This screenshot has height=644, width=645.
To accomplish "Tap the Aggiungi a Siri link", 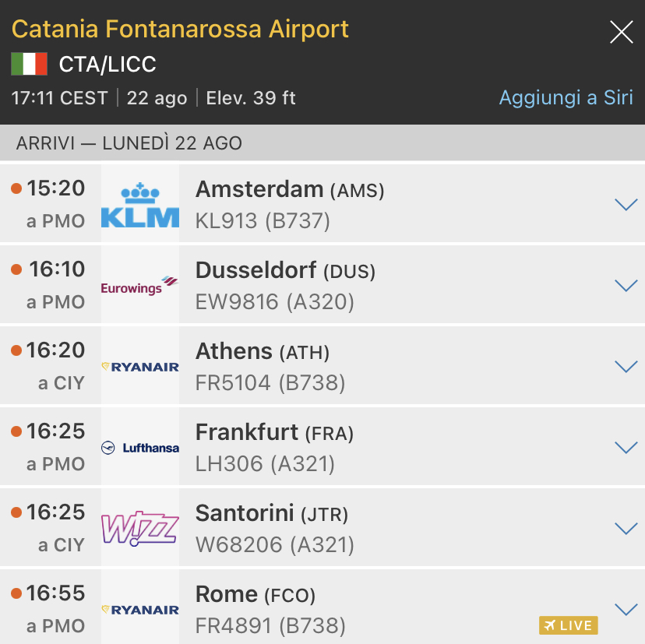I will coord(566,98).
